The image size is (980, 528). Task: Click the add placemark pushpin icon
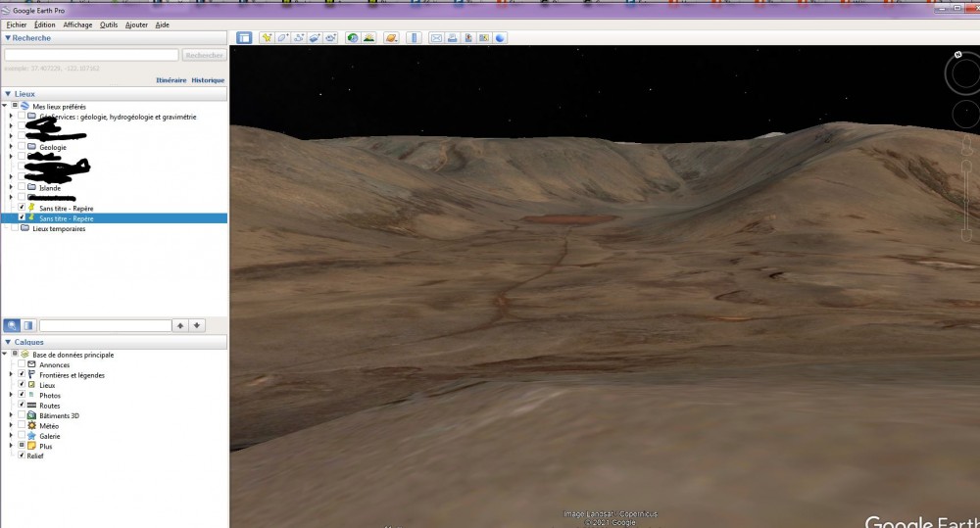coord(266,38)
